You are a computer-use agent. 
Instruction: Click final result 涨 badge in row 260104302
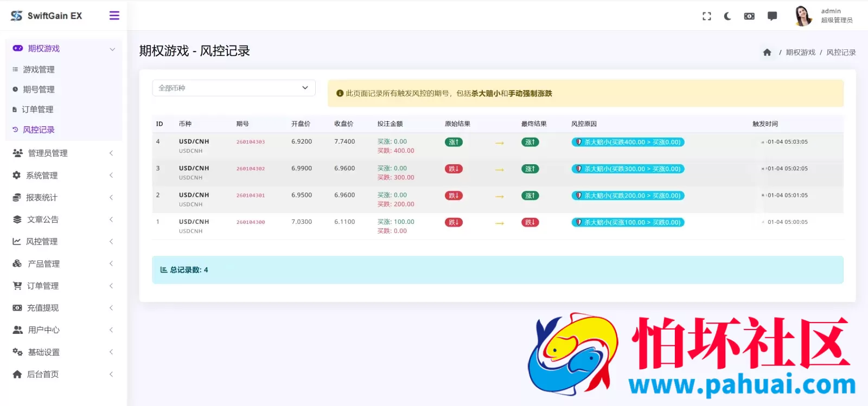[x=530, y=169]
